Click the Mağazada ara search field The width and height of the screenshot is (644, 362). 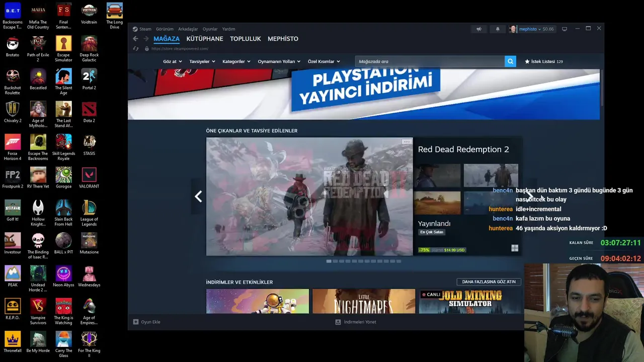430,61
